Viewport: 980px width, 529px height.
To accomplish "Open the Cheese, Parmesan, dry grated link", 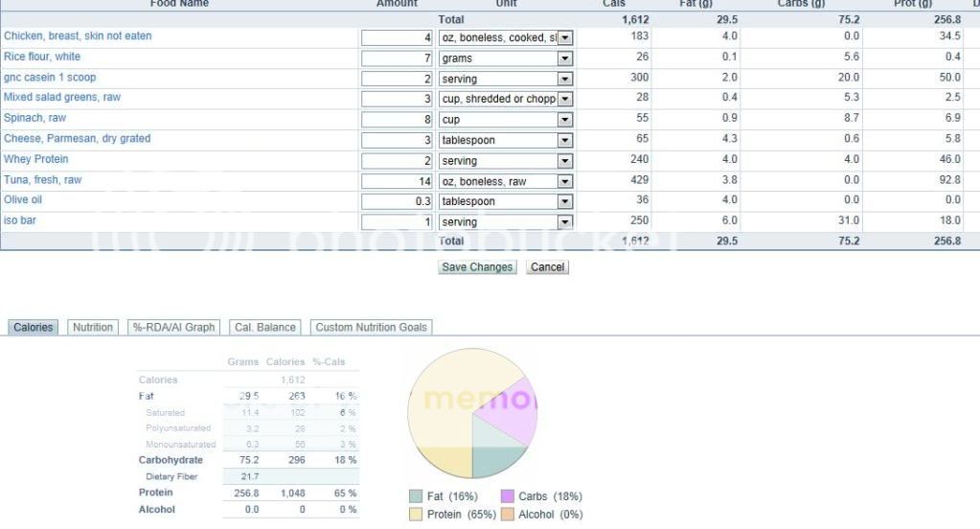I will 77,139.
